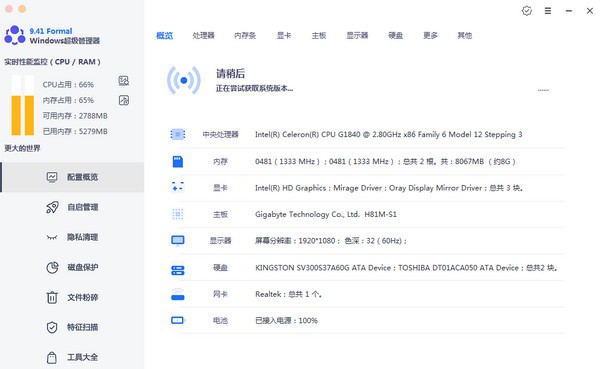Click the 电池 battery icon
This screenshot has width=600, height=369.
(178, 320)
